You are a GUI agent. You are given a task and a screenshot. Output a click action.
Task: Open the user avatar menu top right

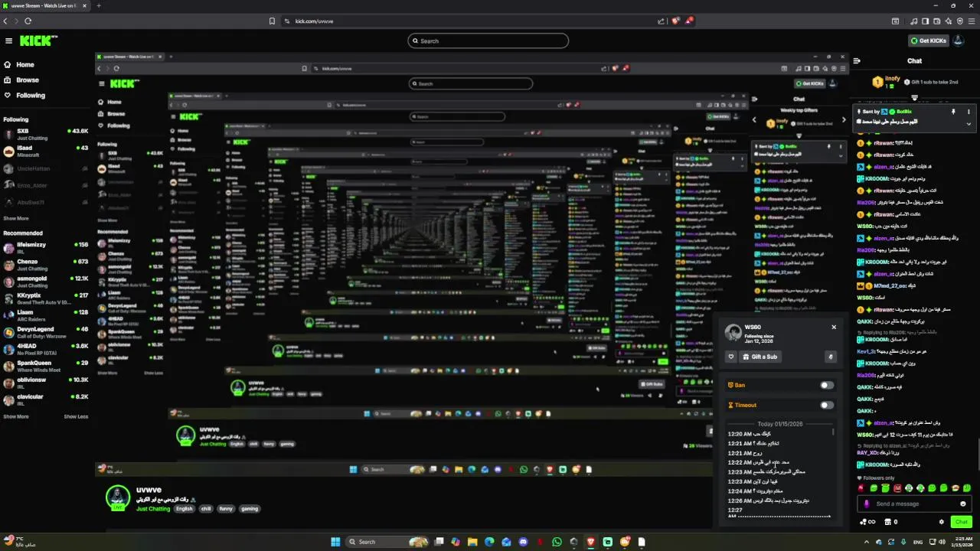click(x=958, y=41)
